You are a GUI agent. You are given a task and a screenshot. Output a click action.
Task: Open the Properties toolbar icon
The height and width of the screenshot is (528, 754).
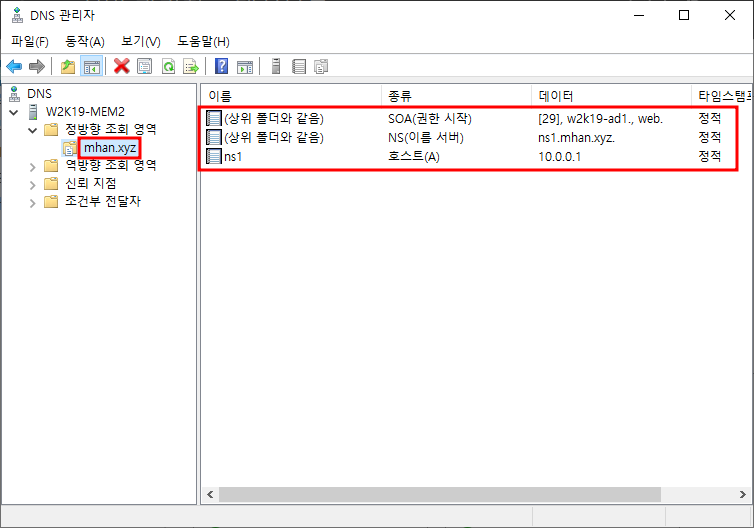point(144,66)
